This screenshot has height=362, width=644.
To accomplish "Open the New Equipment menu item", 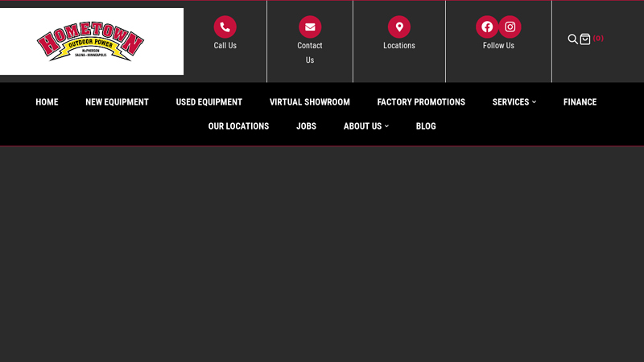I will pos(117,102).
